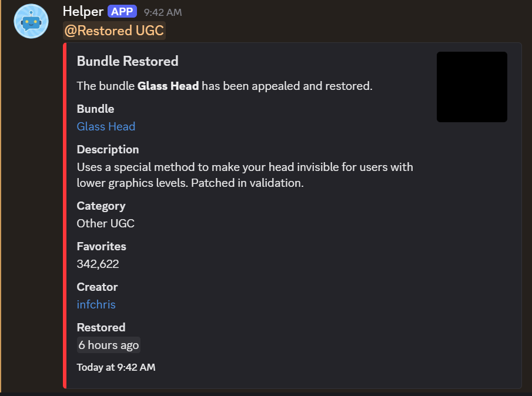Open the infchris creator link
This screenshot has width=532, height=396.
pyautogui.click(x=96, y=304)
